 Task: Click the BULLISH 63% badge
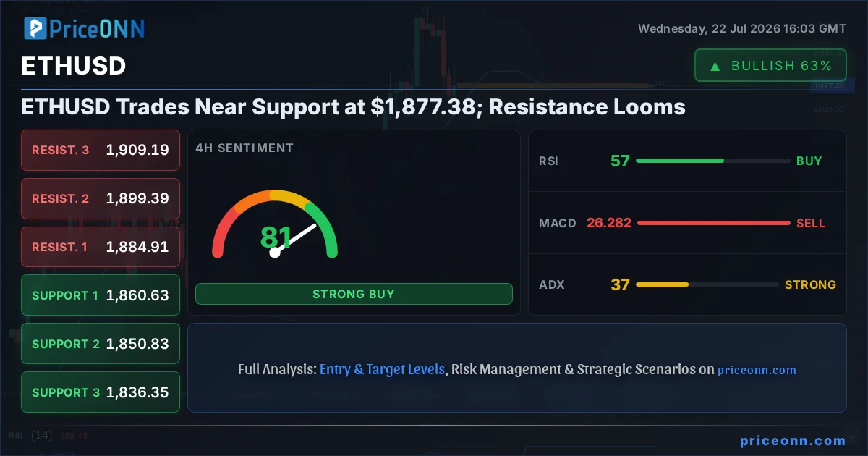coord(770,65)
